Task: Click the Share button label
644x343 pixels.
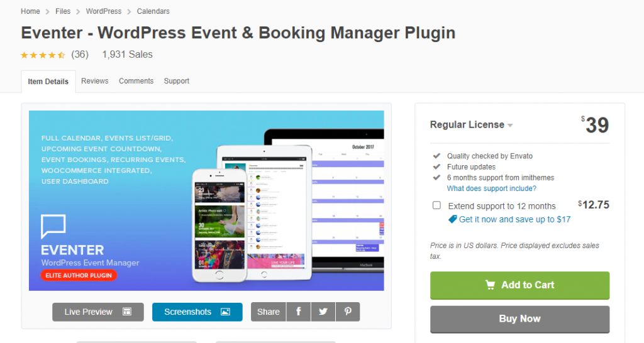Action: [268, 312]
